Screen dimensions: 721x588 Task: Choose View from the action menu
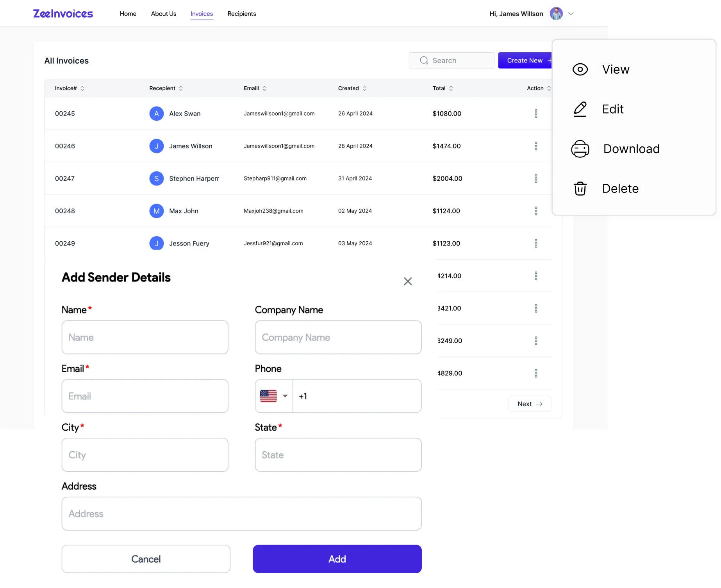601,69
